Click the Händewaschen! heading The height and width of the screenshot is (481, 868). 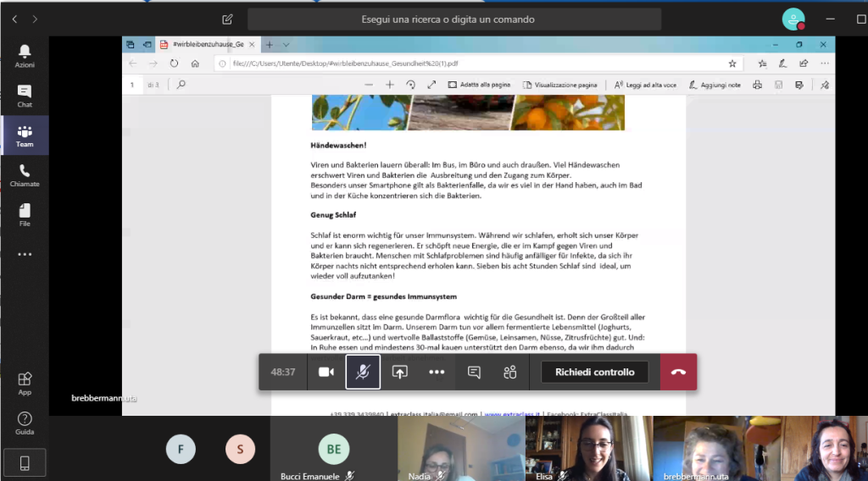click(338, 146)
